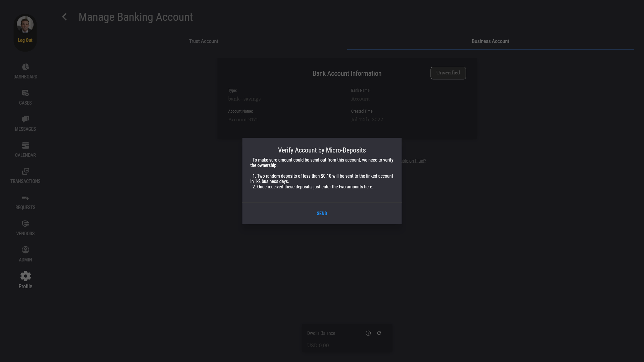Click the Profile gear icon
This screenshot has height=362, width=644.
(25, 276)
